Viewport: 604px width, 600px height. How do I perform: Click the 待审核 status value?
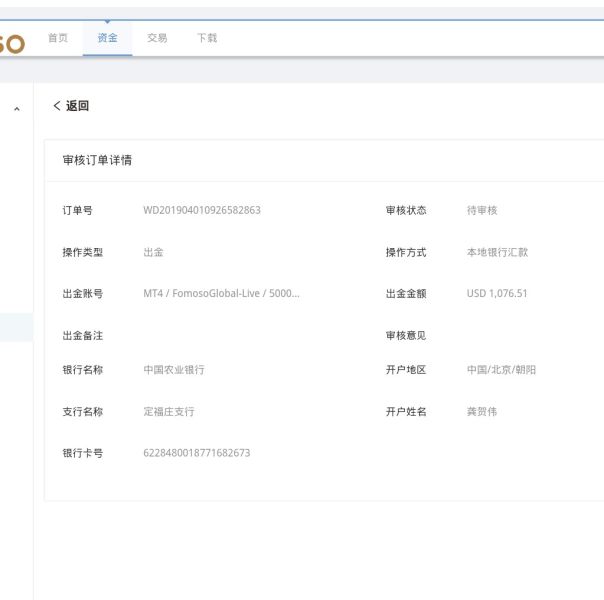pyautogui.click(x=482, y=210)
